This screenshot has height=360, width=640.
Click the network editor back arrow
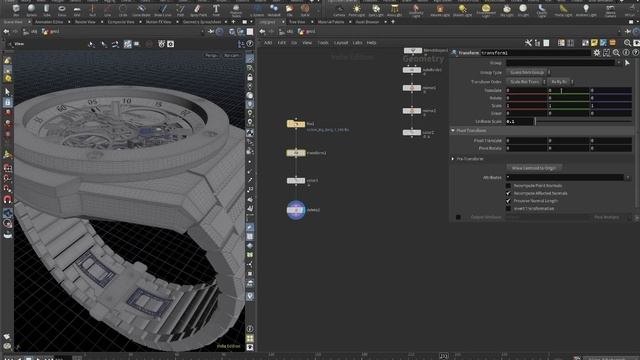(x=262, y=31)
